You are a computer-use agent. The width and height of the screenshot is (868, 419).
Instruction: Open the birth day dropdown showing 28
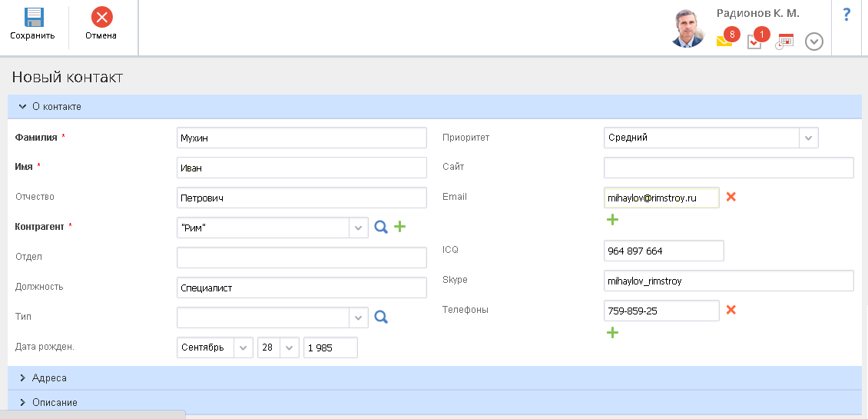(x=290, y=348)
